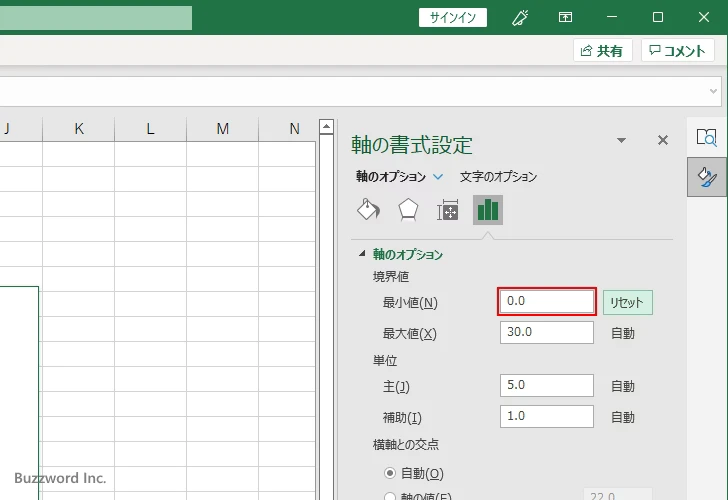
Task: Switch to 文字のオプション tab
Action: pos(498,177)
